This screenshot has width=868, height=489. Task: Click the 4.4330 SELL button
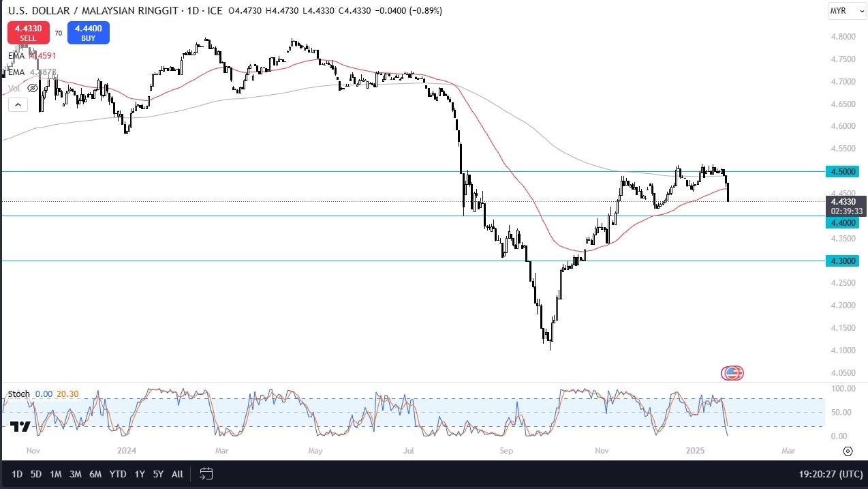28,32
